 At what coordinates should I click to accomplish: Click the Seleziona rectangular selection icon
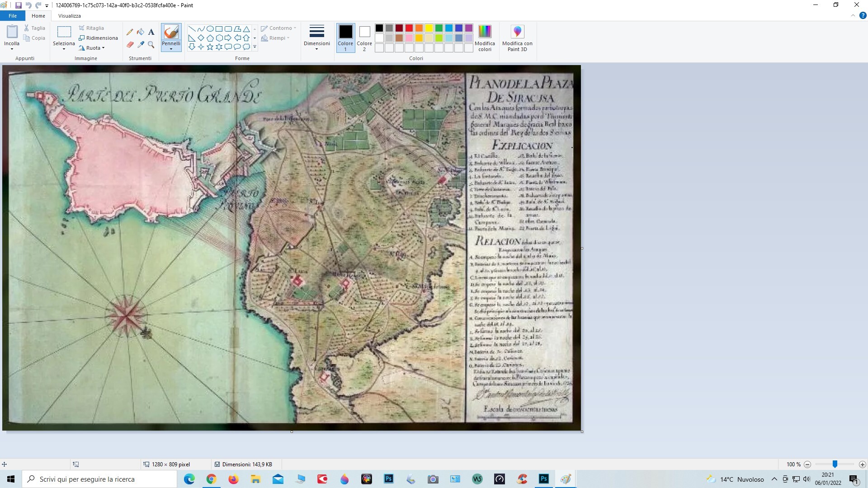coord(64,32)
